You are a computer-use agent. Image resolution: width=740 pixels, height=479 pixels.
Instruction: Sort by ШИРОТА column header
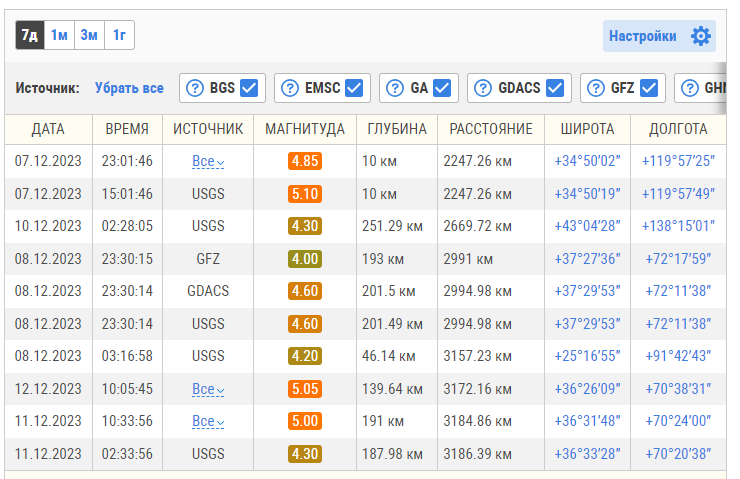point(588,129)
